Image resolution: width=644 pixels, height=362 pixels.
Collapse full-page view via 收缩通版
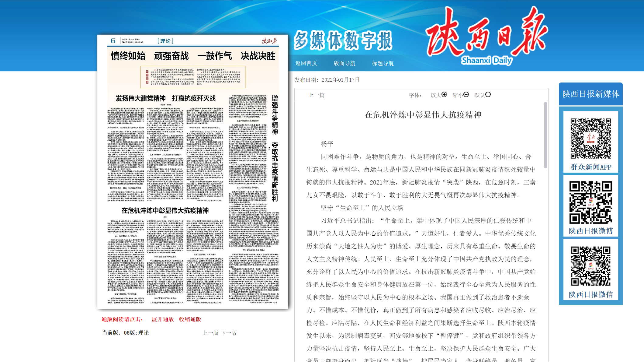tap(190, 319)
